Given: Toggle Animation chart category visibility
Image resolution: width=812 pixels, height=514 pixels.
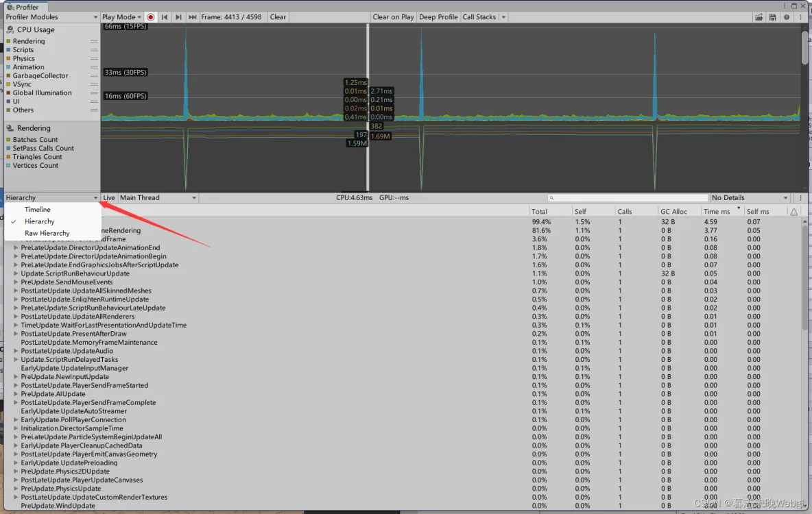Looking at the screenshot, I should (8, 67).
